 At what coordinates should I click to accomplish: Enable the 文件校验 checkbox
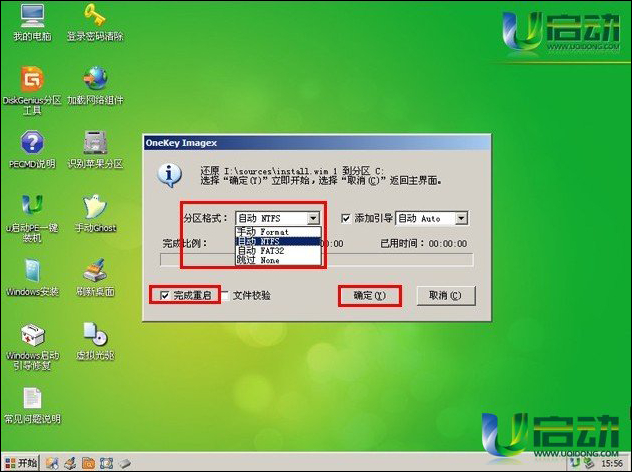[225, 296]
